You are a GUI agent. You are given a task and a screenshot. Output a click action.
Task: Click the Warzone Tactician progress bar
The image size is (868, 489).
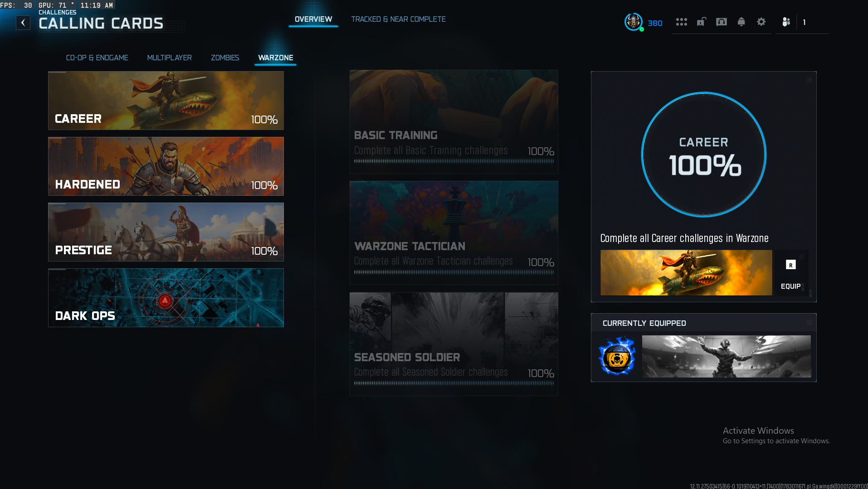(x=454, y=272)
